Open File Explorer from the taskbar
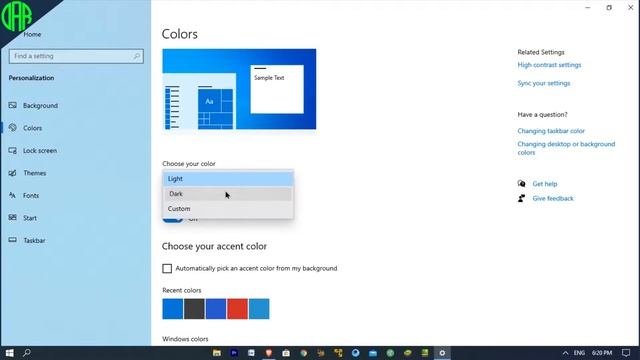The height and width of the screenshot is (360, 640). (217, 353)
